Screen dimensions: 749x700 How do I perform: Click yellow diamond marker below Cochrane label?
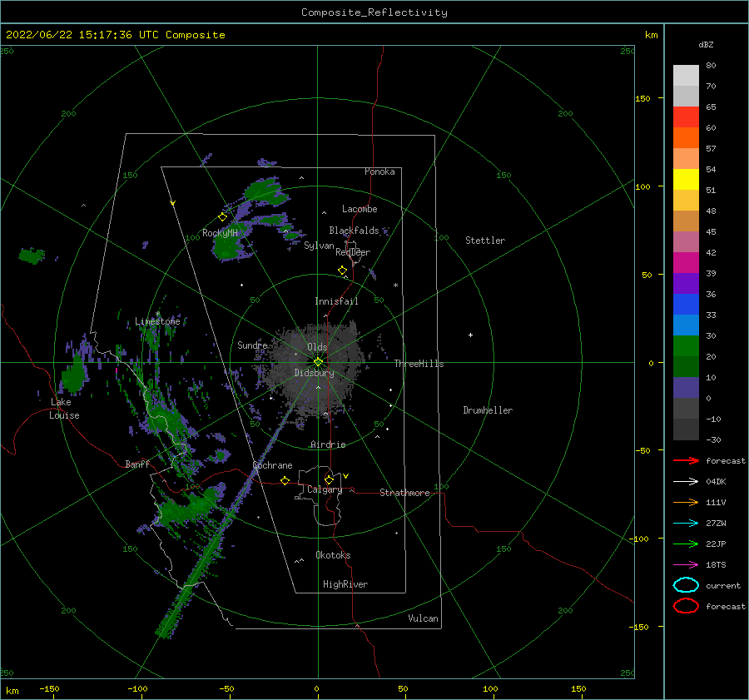(285, 481)
